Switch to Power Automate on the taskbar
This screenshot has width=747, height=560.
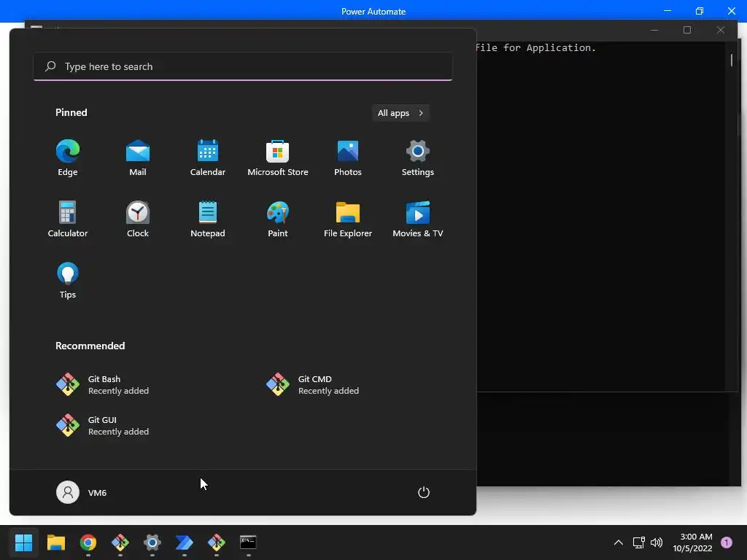click(185, 542)
